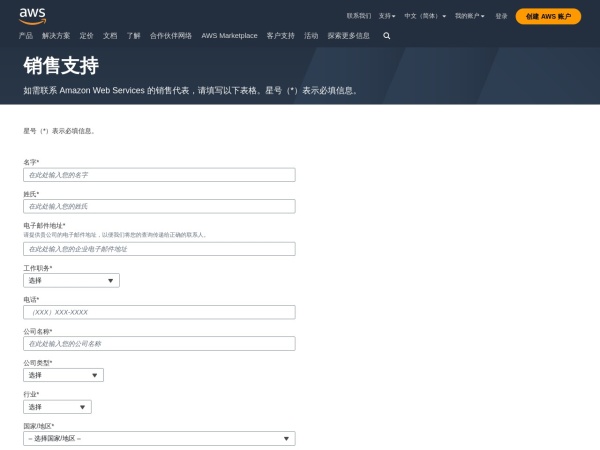Select the 合作伙伴网络 nav item
Viewport: 600px width, 450px height.
pos(171,35)
